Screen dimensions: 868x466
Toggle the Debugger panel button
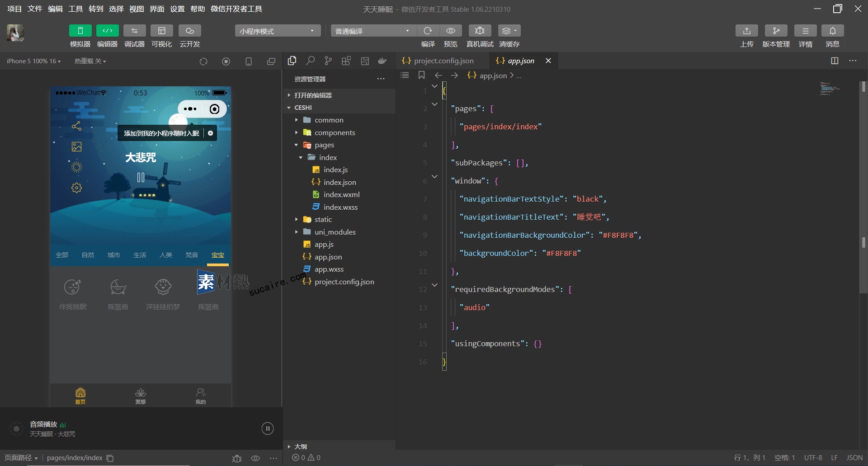[x=134, y=31]
